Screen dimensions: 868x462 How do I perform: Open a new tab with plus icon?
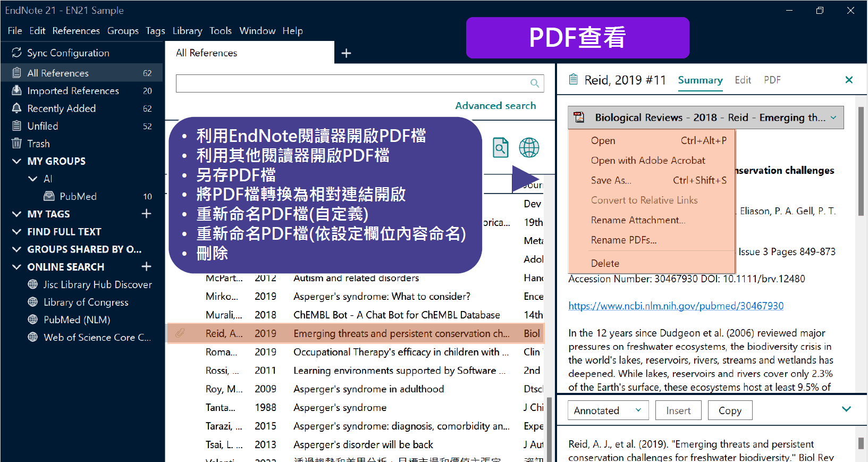point(346,53)
